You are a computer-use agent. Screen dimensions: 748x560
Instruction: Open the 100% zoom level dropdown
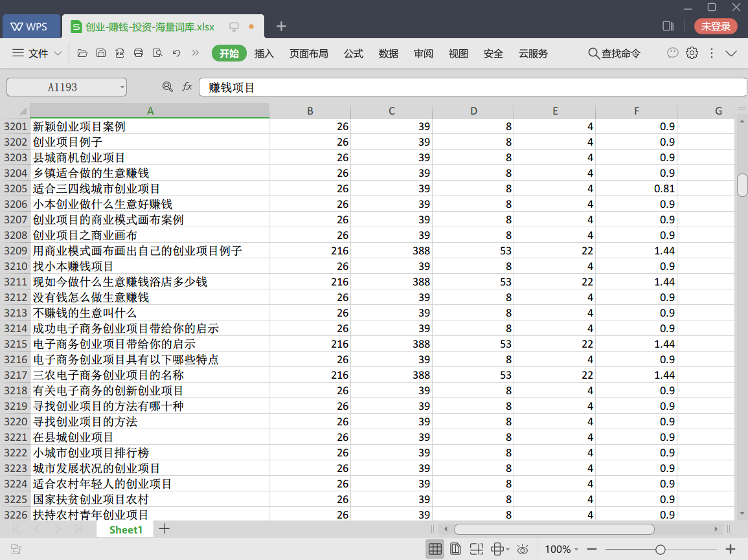561,549
